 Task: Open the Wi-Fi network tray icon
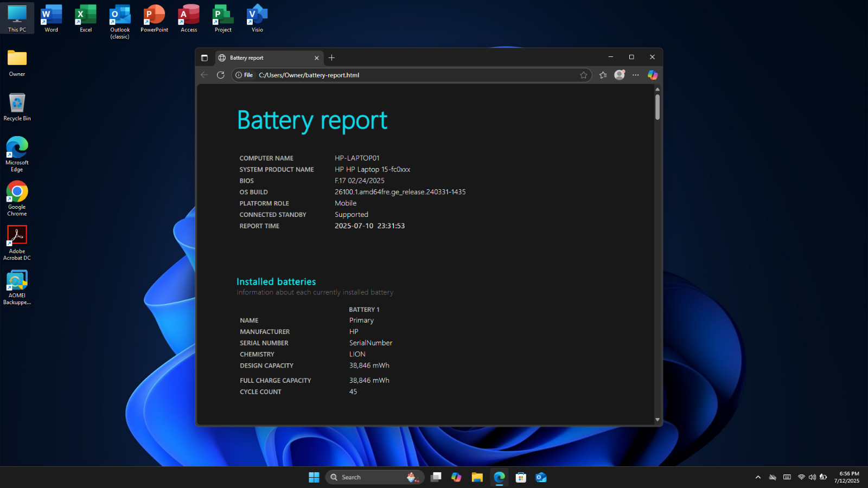tap(801, 477)
